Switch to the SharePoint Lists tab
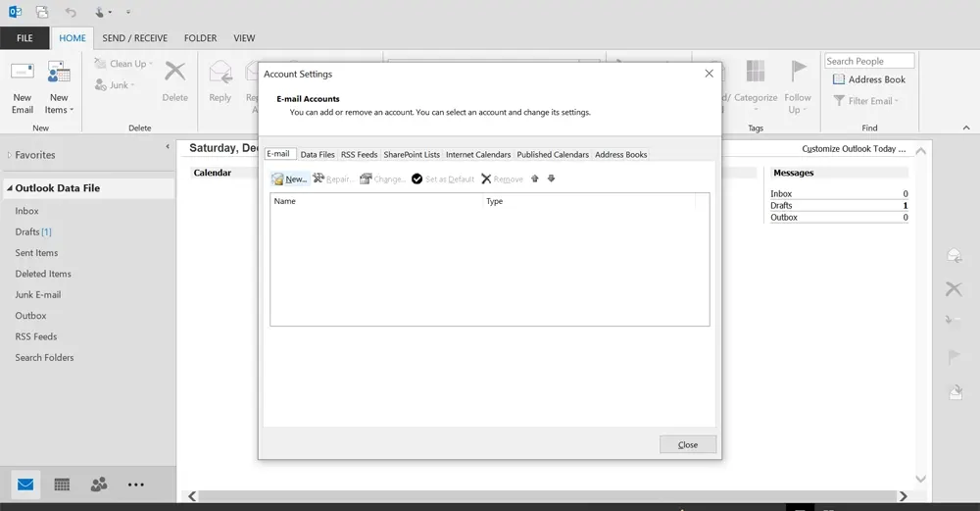Image resolution: width=980 pixels, height=511 pixels. pos(412,155)
